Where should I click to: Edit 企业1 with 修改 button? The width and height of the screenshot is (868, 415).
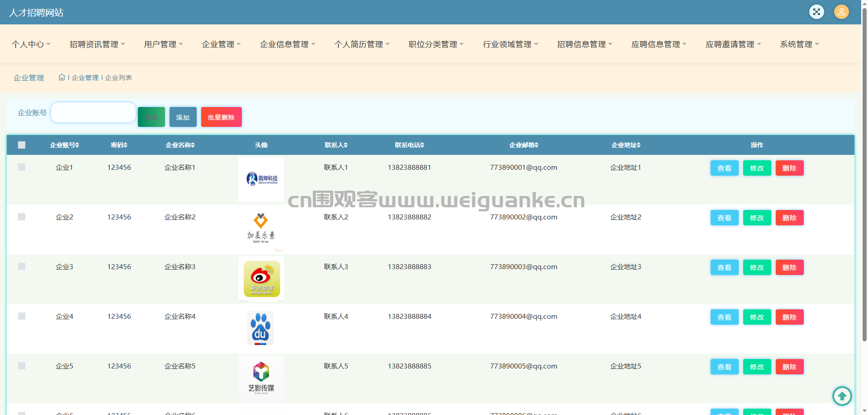point(757,168)
